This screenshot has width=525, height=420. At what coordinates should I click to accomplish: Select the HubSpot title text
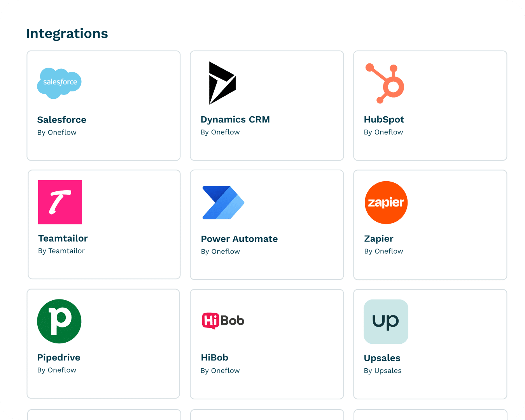(384, 119)
